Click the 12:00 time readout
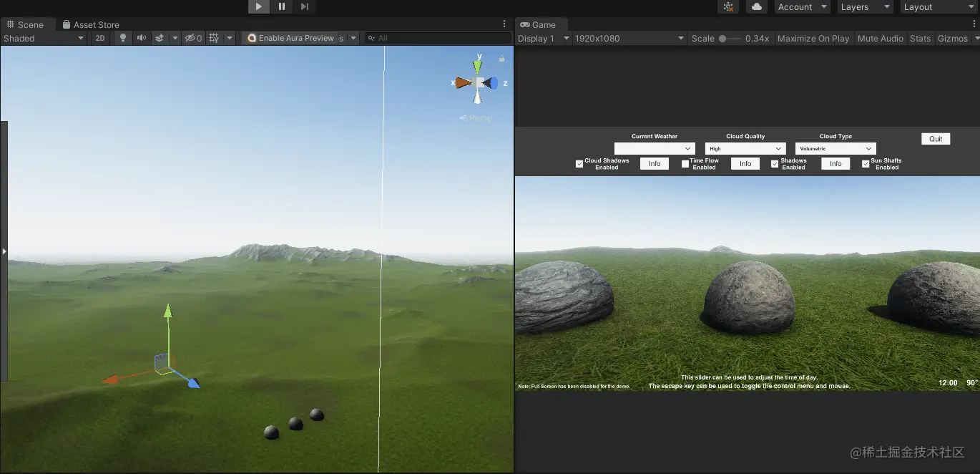 pyautogui.click(x=948, y=383)
